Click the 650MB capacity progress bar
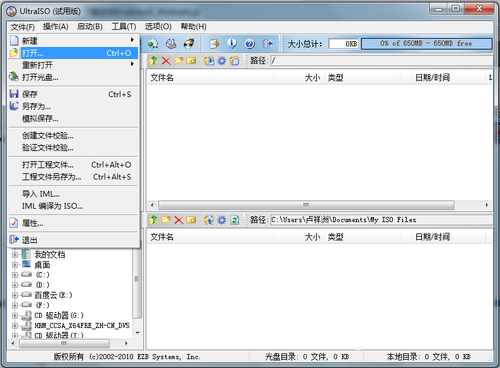 [x=426, y=44]
